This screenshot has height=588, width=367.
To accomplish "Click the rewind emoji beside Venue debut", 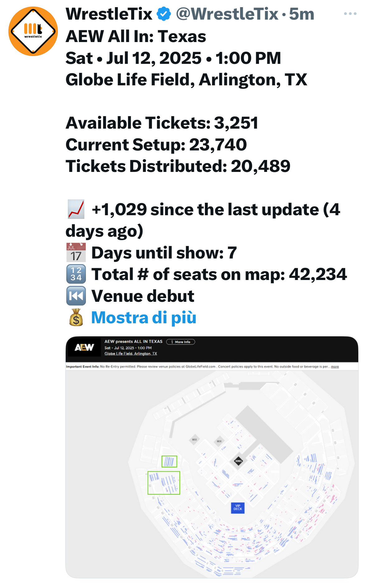I will [x=76, y=296].
